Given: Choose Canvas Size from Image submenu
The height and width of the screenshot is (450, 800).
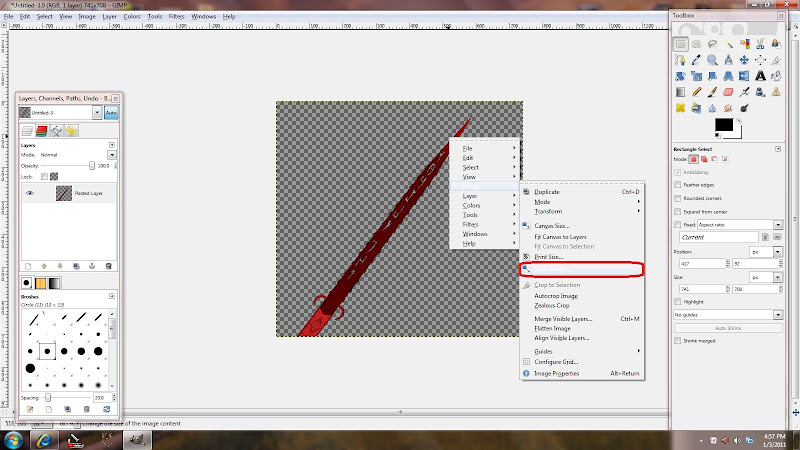Looking at the screenshot, I should tap(551, 226).
